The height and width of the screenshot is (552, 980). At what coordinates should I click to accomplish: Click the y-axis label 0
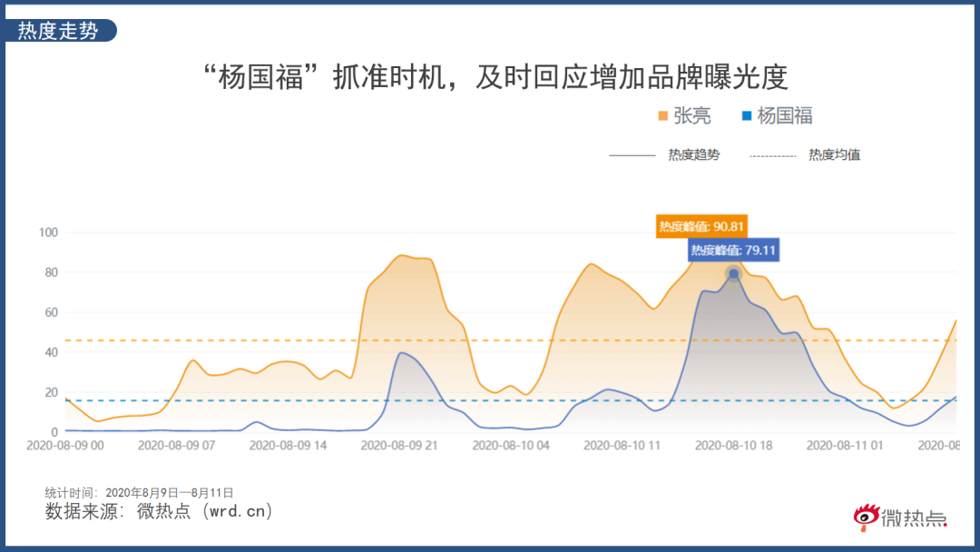(54, 432)
